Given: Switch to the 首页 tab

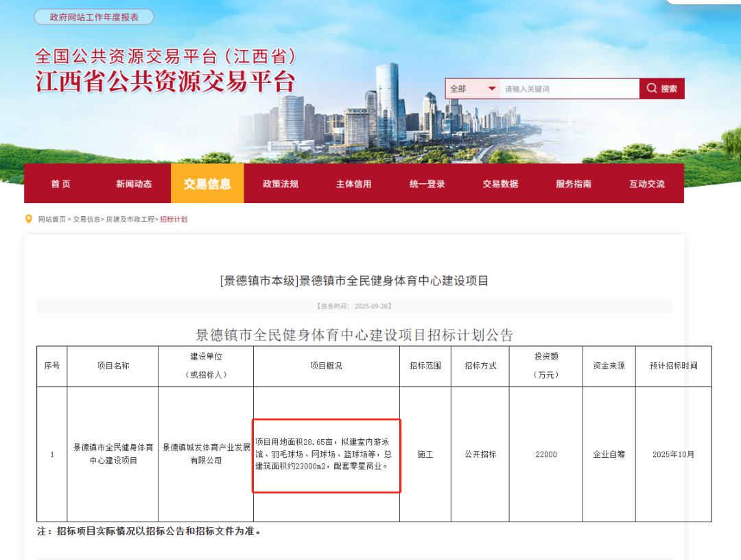Looking at the screenshot, I should [60, 183].
